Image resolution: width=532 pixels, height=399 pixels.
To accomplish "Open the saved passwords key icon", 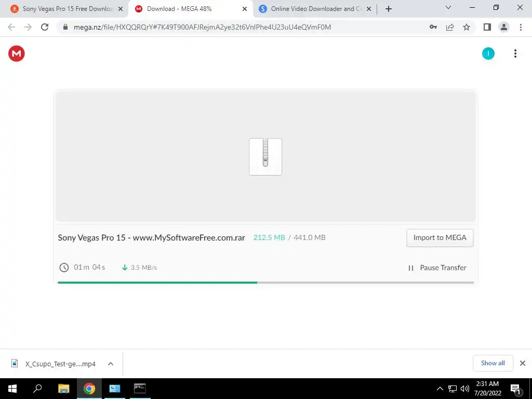I will [433, 27].
